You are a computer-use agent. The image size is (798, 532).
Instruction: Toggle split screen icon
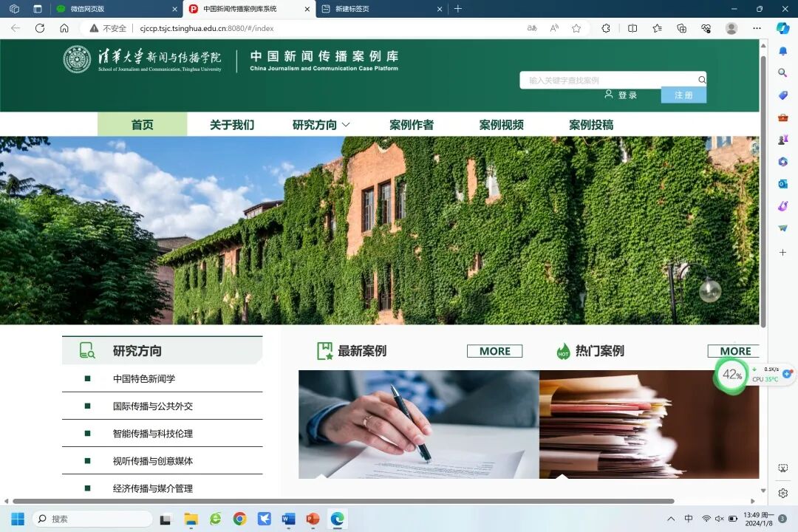pos(632,28)
